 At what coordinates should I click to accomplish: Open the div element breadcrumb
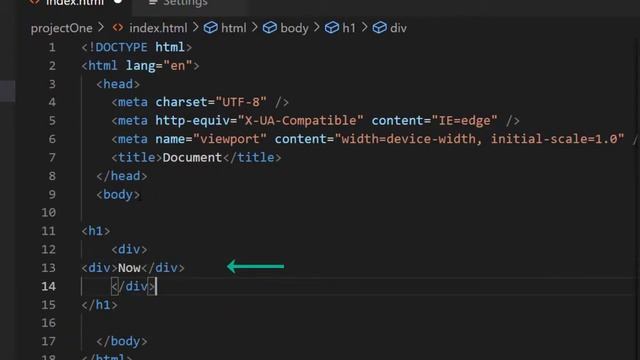(398, 28)
